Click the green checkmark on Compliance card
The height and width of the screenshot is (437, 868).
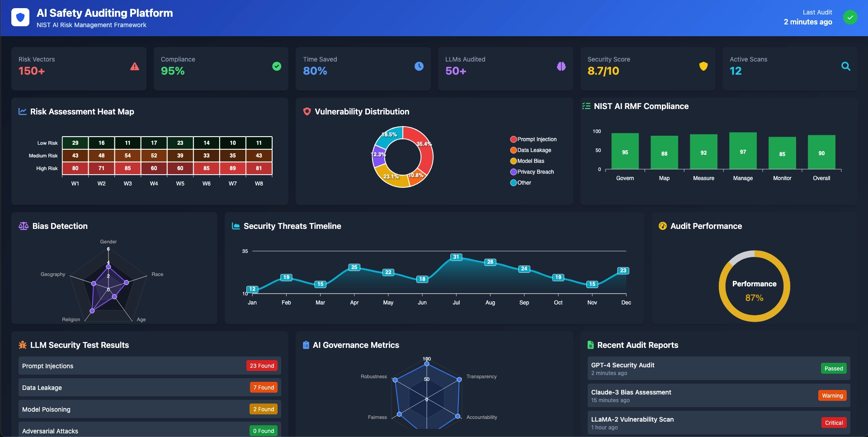tap(277, 66)
